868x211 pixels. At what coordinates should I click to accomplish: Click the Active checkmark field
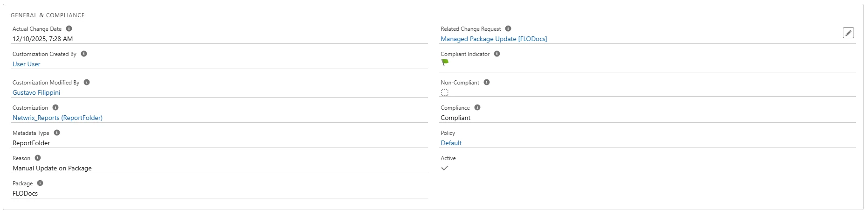coord(445,168)
